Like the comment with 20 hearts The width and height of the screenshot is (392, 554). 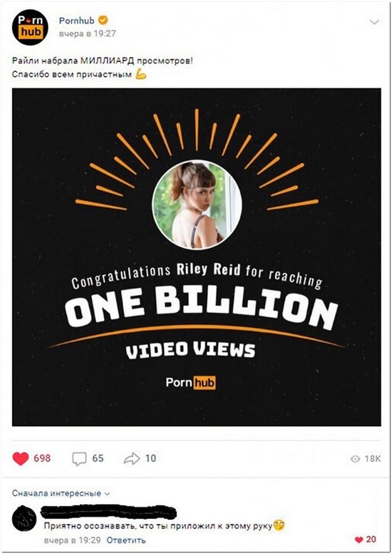[365, 540]
